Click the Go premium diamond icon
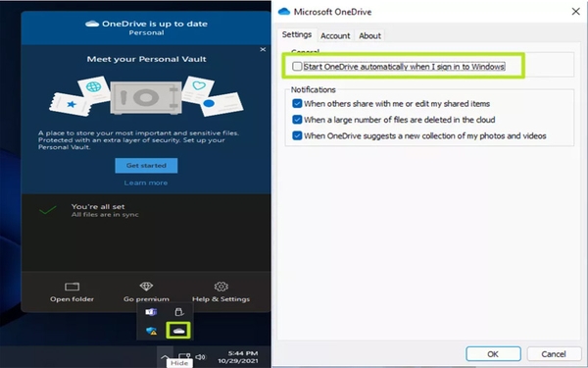The width and height of the screenshot is (588, 368). pos(146,287)
